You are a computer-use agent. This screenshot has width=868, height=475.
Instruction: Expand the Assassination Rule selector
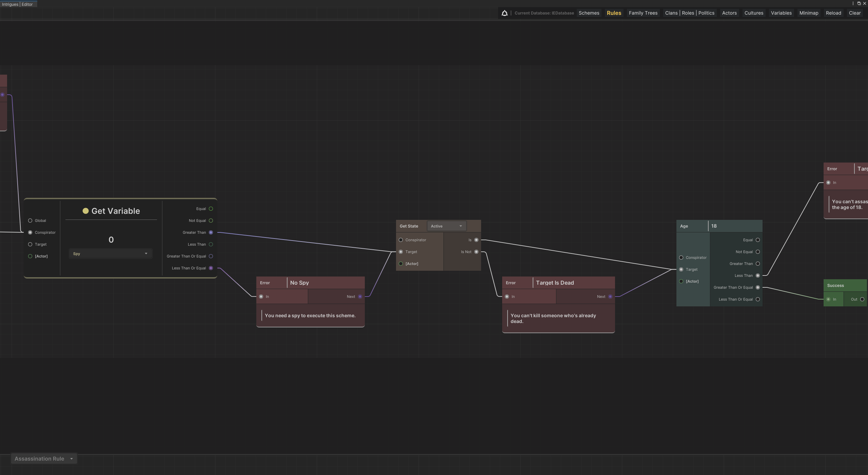point(44,459)
